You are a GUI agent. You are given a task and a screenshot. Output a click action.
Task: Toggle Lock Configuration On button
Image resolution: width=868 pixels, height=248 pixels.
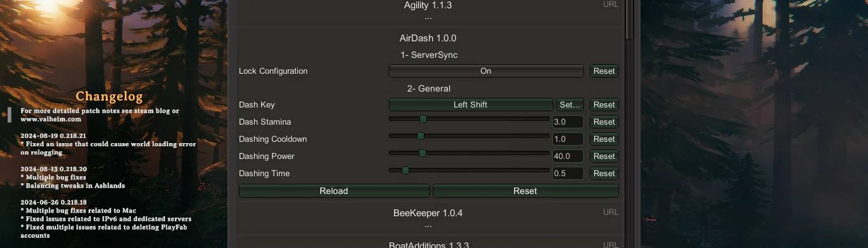pos(485,71)
